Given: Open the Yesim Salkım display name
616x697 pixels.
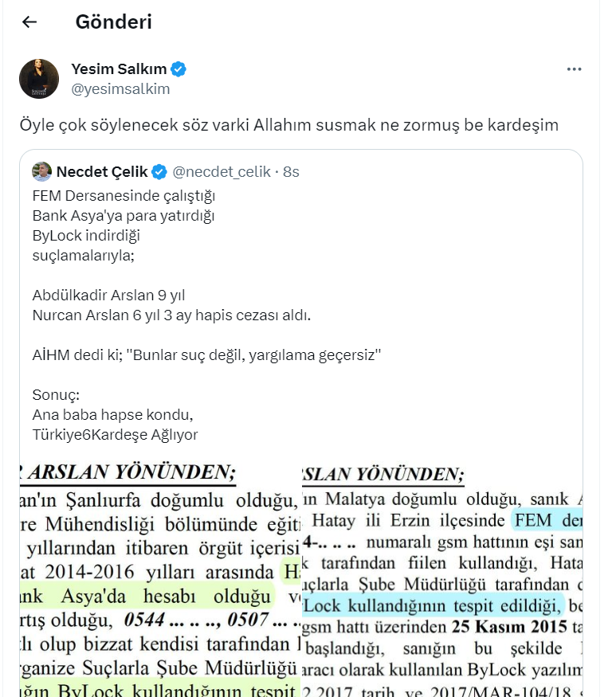Looking at the screenshot, I should pyautogui.click(x=119, y=69).
